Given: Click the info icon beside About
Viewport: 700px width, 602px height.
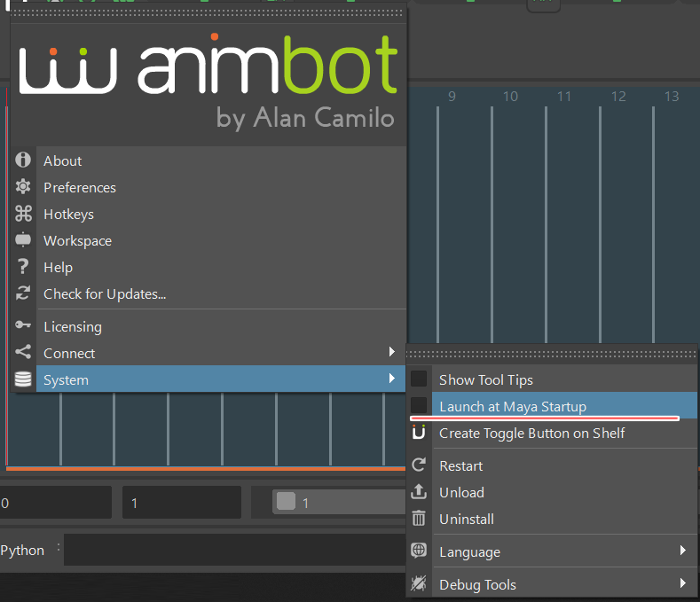Looking at the screenshot, I should 23,160.
